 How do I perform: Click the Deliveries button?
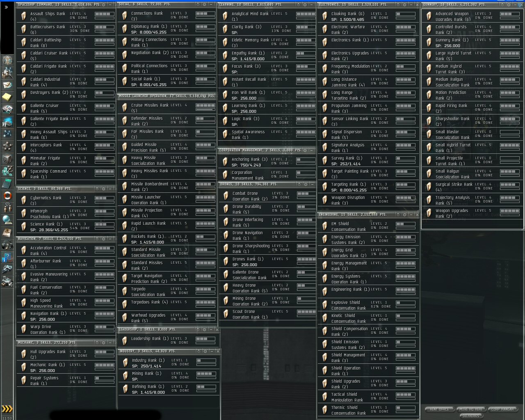pos(471,415)
